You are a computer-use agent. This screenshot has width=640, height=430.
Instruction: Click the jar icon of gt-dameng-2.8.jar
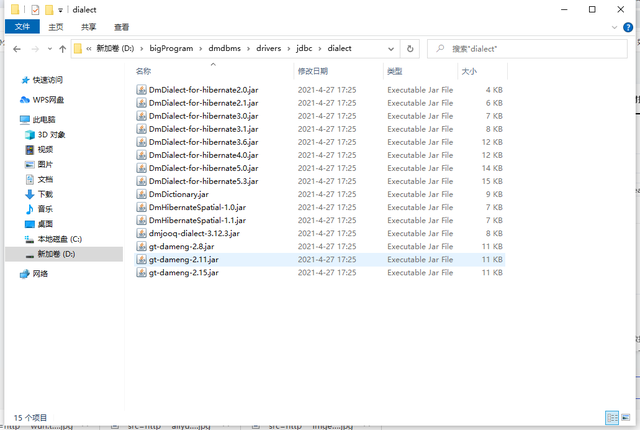141,246
